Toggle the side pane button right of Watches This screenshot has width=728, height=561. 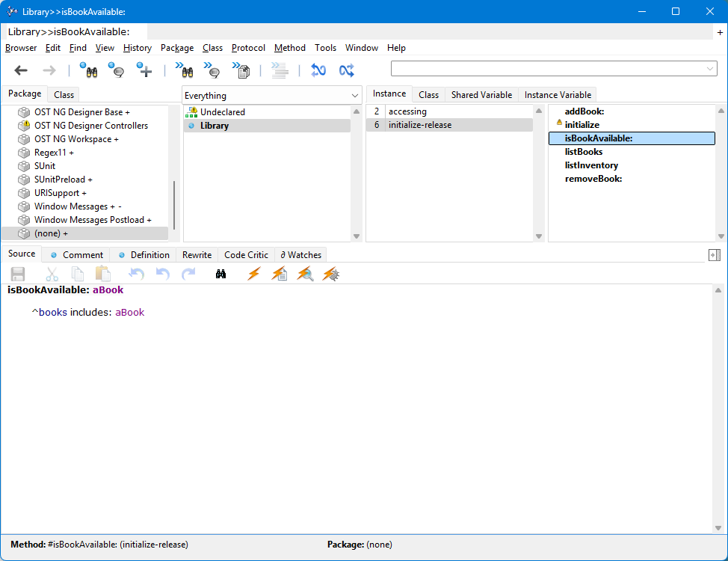714,255
